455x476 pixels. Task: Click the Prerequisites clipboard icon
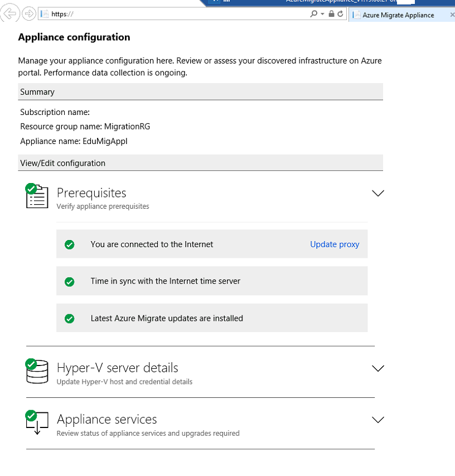coord(37,197)
